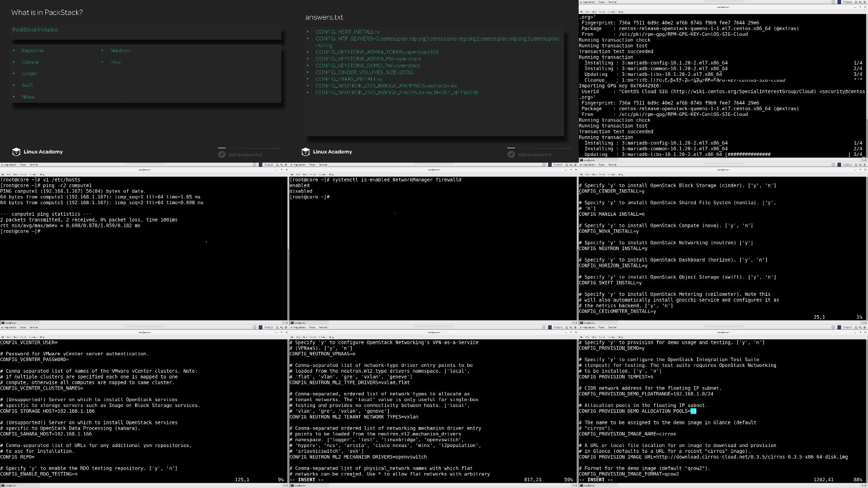Open the Terminal panel menu above the mariadb install window

coord(612,2)
